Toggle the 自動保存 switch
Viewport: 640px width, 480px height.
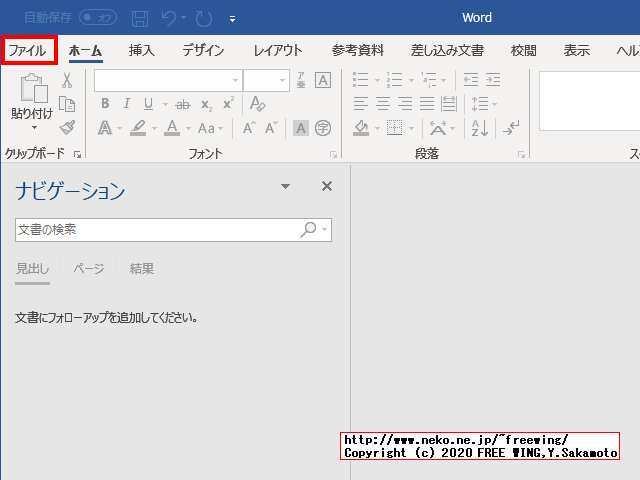[98, 18]
